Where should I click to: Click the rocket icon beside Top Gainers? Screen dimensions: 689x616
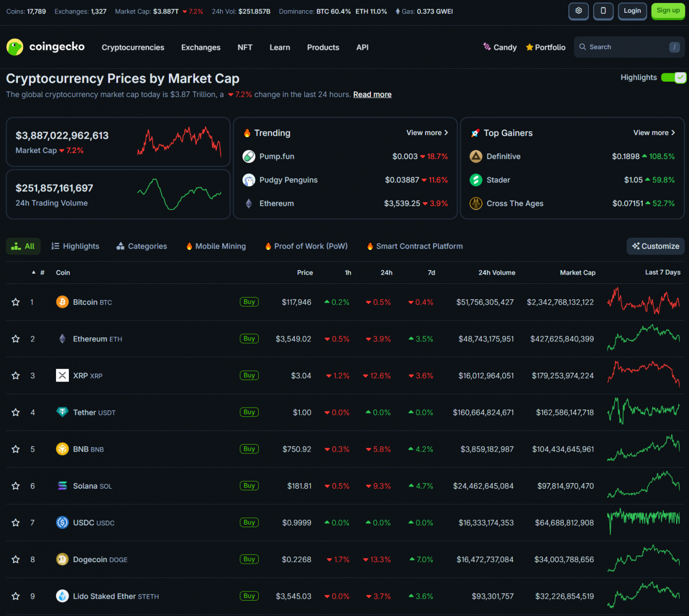point(475,133)
